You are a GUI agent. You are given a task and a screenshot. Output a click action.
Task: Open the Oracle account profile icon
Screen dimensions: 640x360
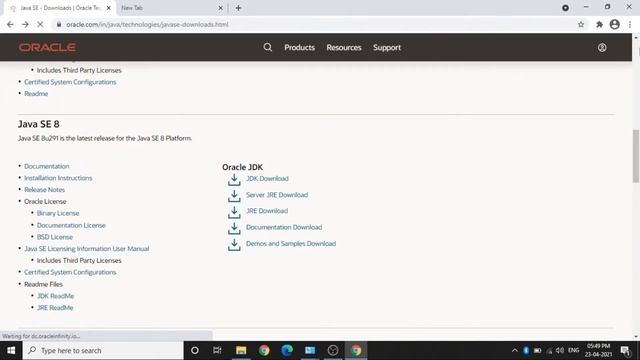coord(602,48)
